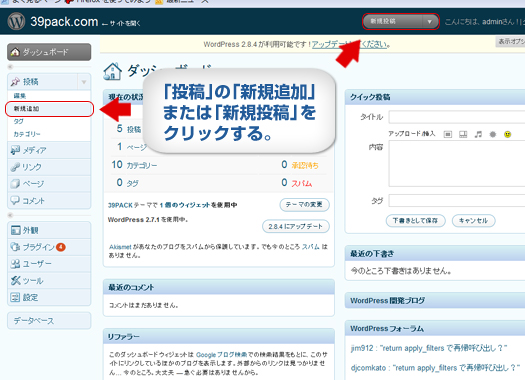The height and width of the screenshot is (380, 525).
Task: Open the 編集 submenu item
Action: [20, 96]
